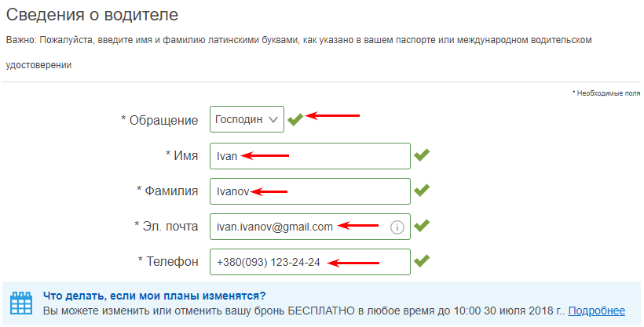This screenshot has width=644, height=327.
Task: Click the question heading about changing plans
Action: (153, 296)
